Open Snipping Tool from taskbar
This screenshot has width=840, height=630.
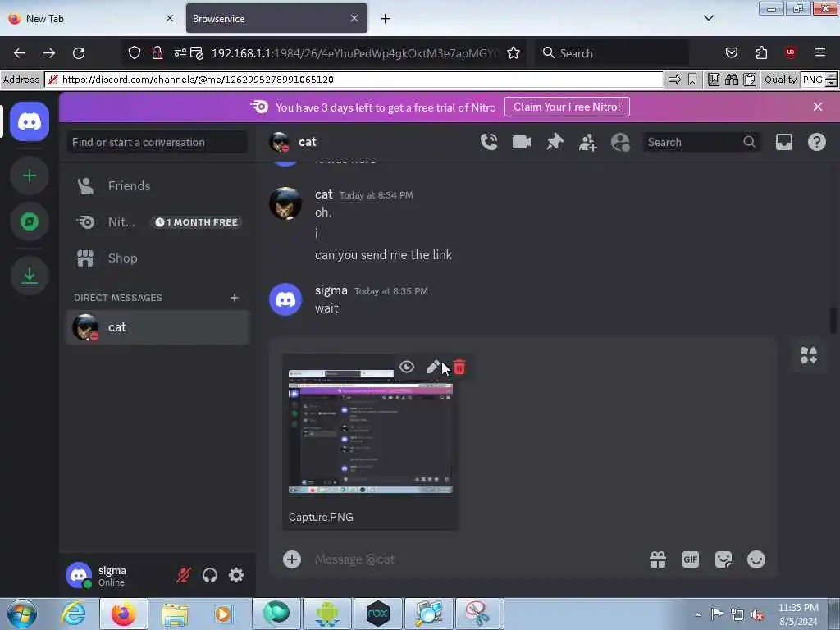pos(477,614)
